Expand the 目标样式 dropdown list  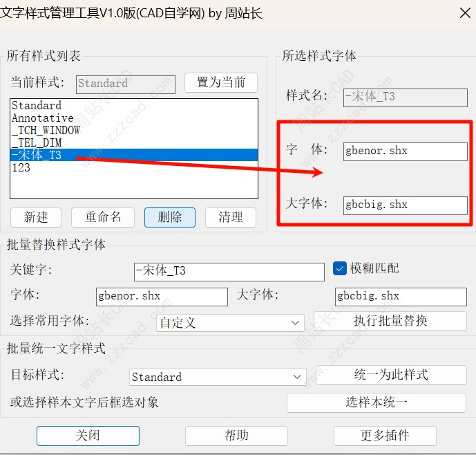pyautogui.click(x=218, y=377)
